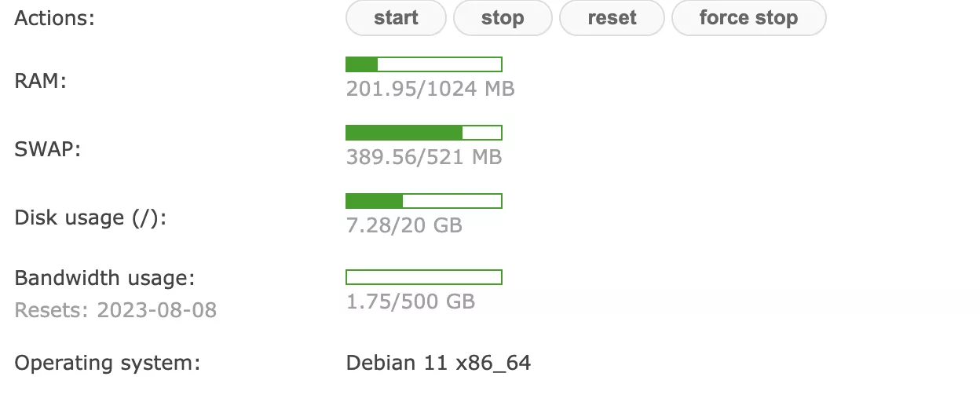Click the Resets 2023-08-08 date text
This screenshot has width=980, height=402.
(115, 309)
